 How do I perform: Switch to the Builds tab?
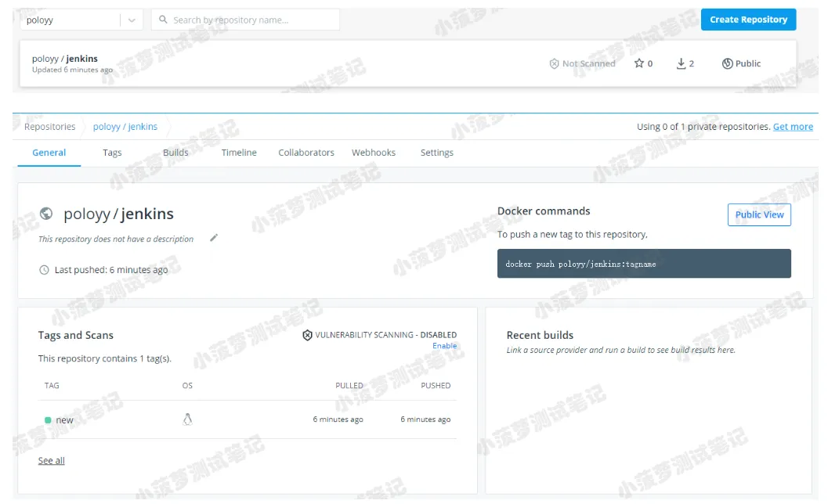pos(175,153)
